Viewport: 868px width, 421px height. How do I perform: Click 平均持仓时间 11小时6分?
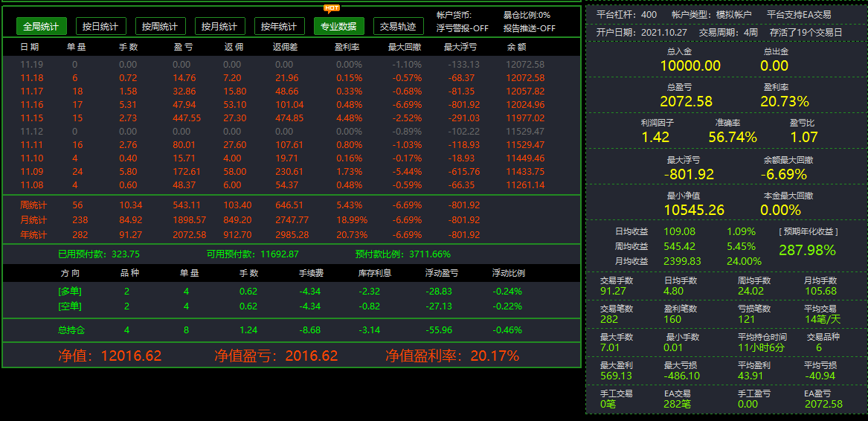tap(761, 347)
